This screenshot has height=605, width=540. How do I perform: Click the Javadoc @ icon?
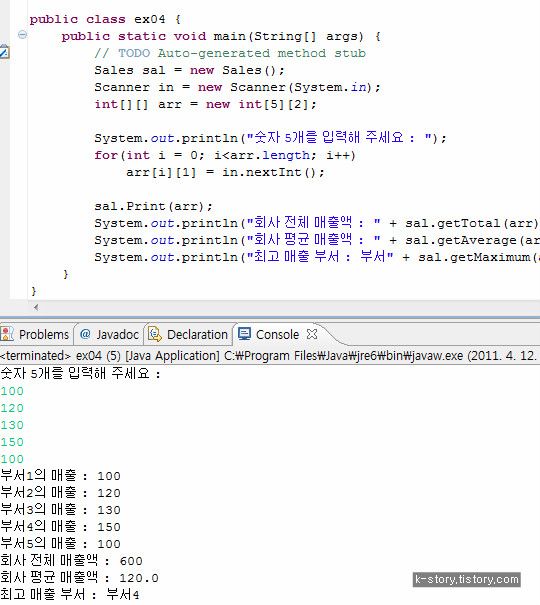point(85,334)
